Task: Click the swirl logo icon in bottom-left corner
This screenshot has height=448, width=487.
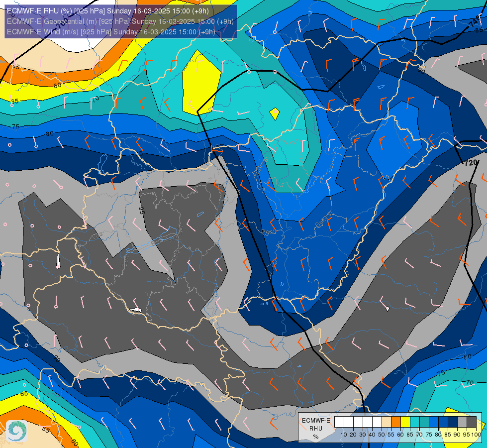Action: pyautogui.click(x=17, y=431)
